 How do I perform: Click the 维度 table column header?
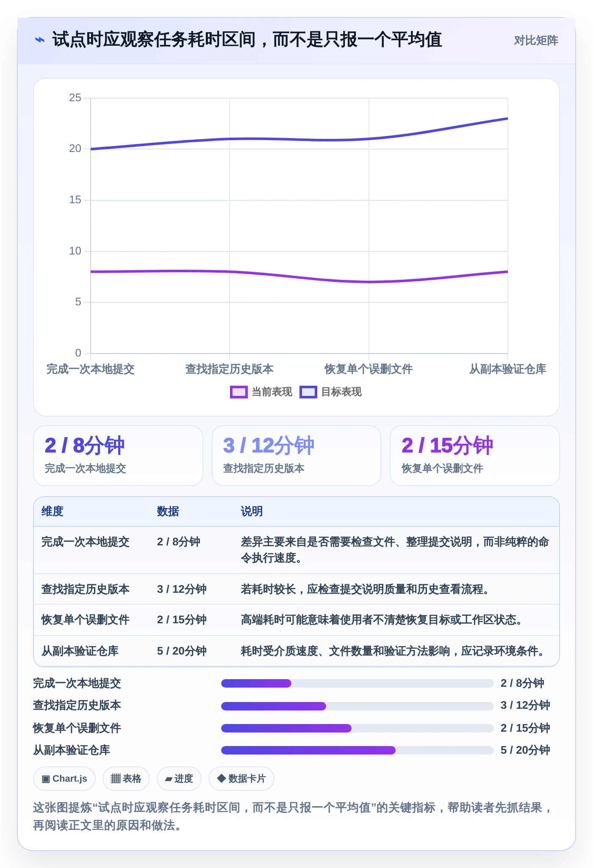[x=53, y=511]
